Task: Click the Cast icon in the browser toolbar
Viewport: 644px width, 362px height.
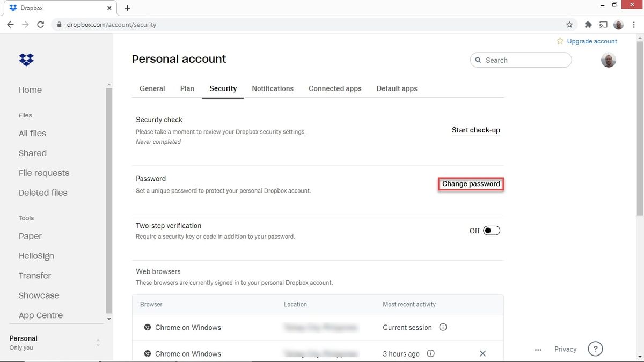Action: [x=603, y=24]
